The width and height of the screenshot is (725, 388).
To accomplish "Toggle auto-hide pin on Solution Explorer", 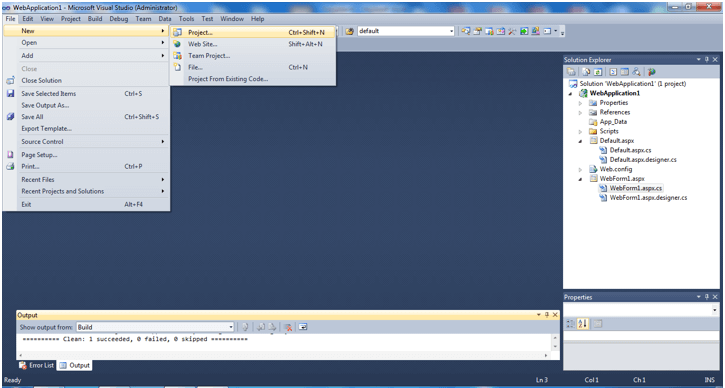I will (707, 60).
